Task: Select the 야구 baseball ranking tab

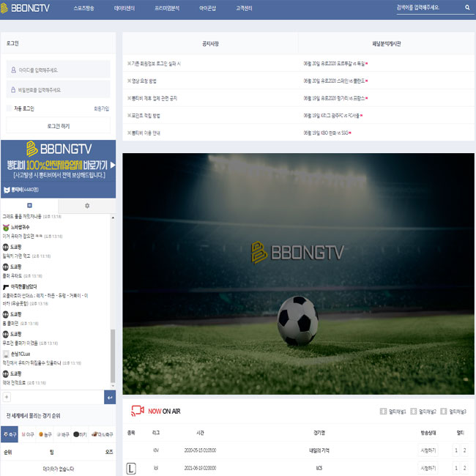Action: (x=28, y=434)
